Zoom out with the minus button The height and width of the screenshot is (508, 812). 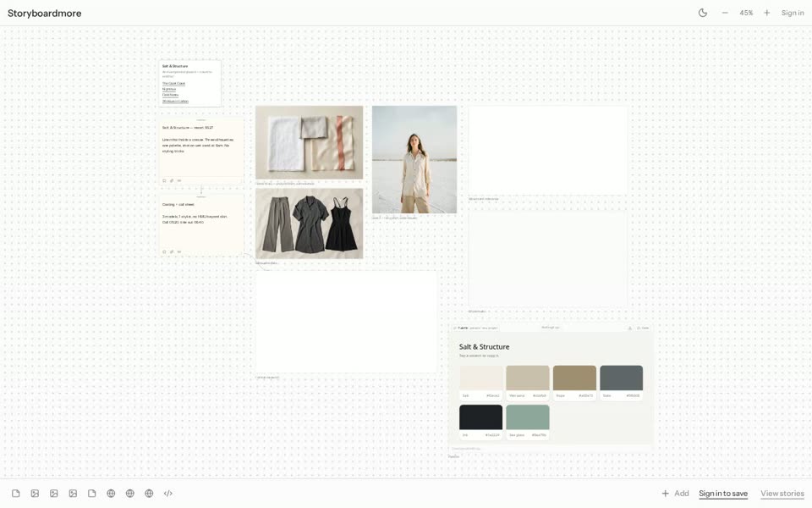coord(725,13)
